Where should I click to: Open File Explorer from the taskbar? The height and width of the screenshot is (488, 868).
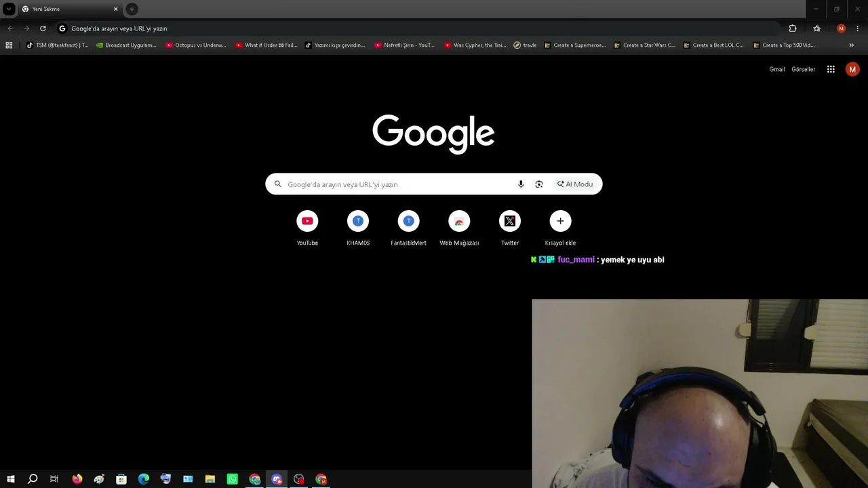210,479
